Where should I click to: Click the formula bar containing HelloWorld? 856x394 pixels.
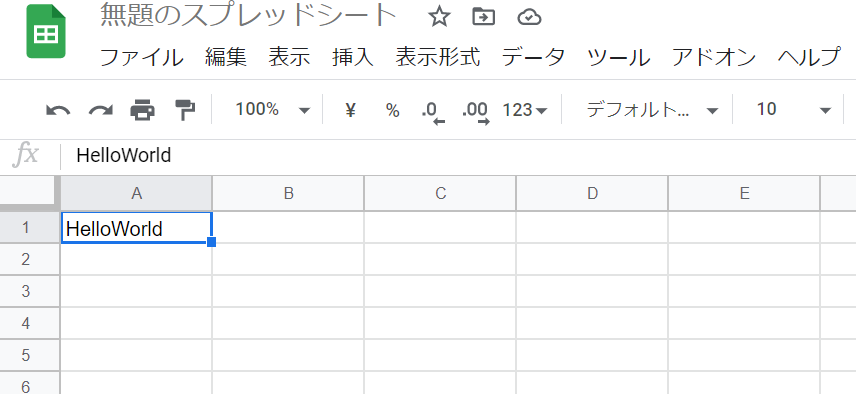(x=458, y=156)
